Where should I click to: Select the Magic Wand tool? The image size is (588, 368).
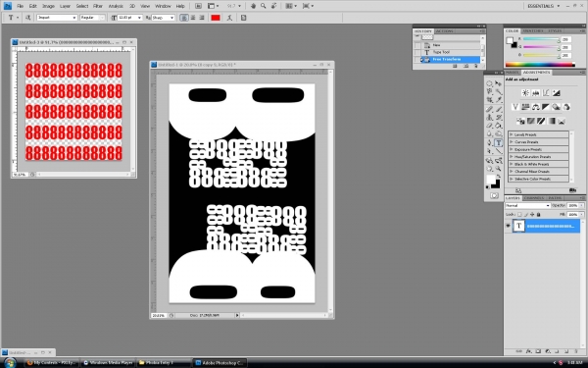(499, 91)
